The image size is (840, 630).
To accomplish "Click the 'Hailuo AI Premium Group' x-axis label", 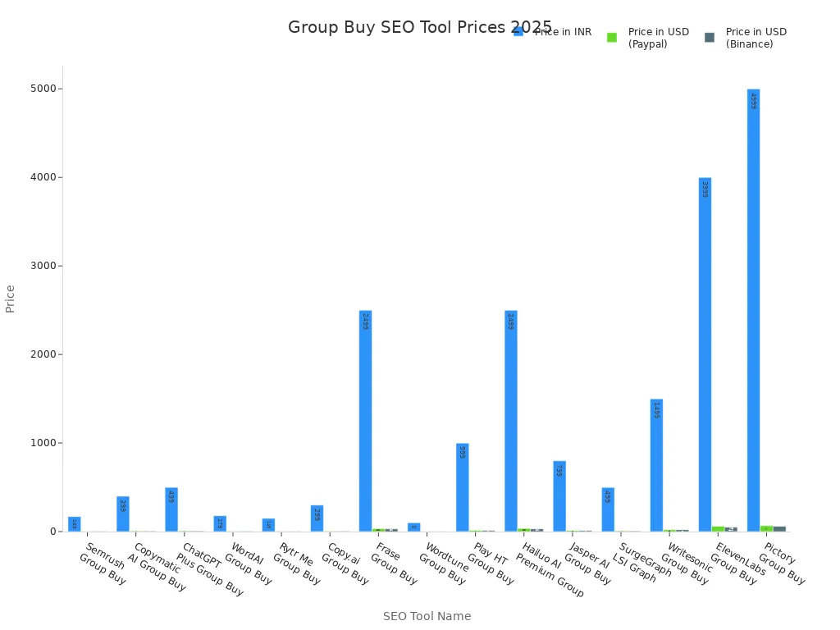I will tap(550, 569).
